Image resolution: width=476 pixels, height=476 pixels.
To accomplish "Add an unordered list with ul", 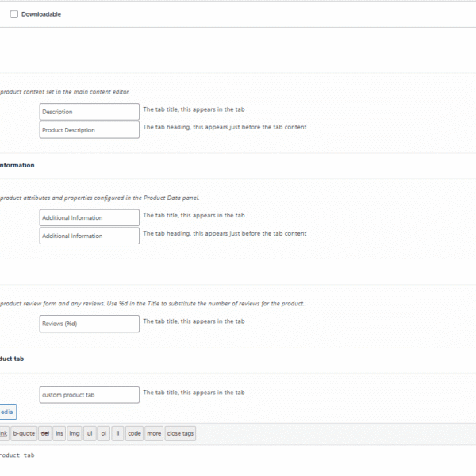I will (90, 433).
